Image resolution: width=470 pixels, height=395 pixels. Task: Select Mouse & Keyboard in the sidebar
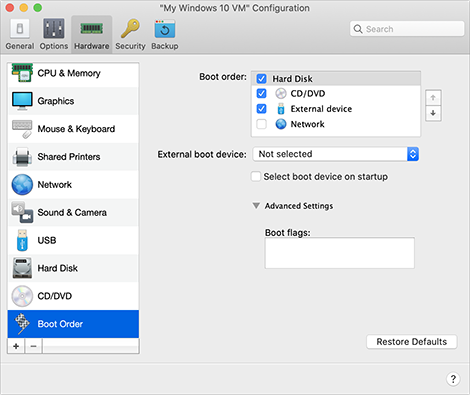[x=73, y=129]
